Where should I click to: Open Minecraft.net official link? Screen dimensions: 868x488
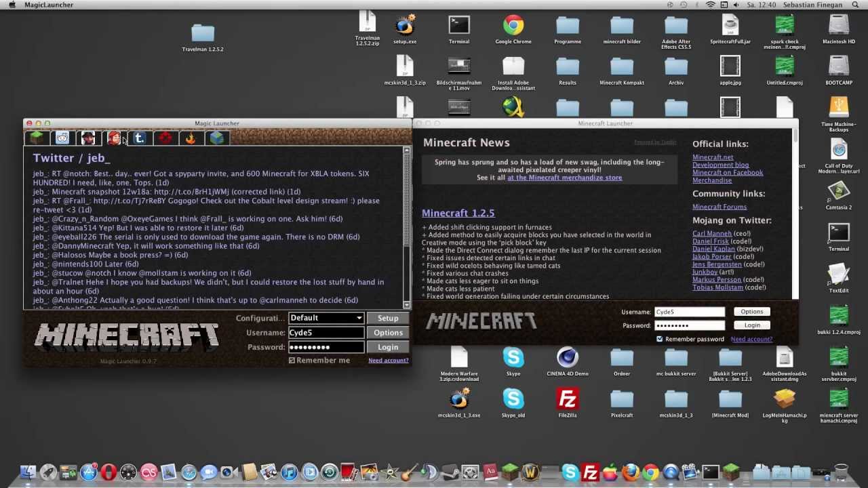(713, 157)
